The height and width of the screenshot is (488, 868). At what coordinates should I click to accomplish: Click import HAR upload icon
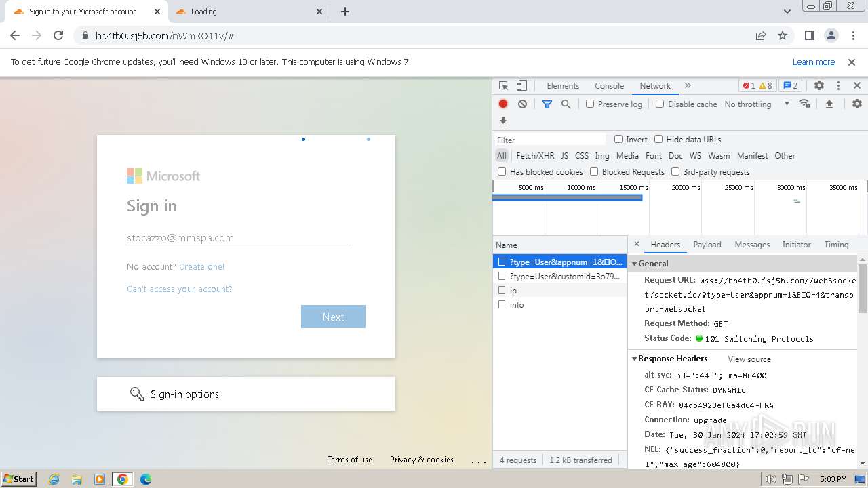click(829, 104)
